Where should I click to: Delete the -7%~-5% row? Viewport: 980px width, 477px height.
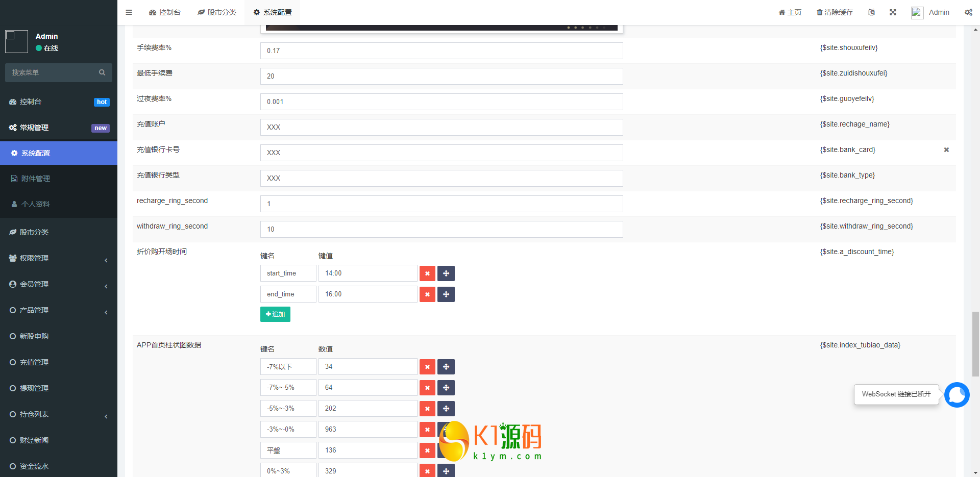427,388
